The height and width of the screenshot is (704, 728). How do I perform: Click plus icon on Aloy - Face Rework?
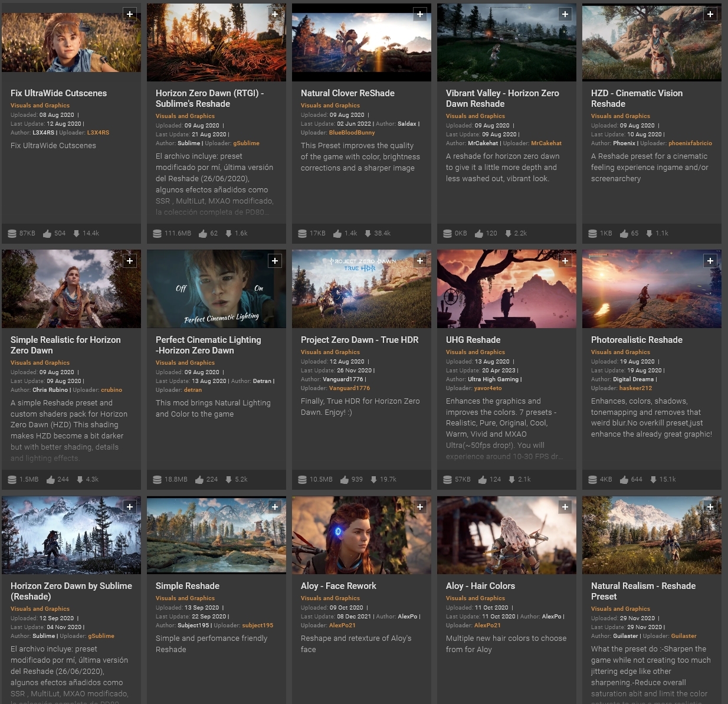tap(420, 507)
